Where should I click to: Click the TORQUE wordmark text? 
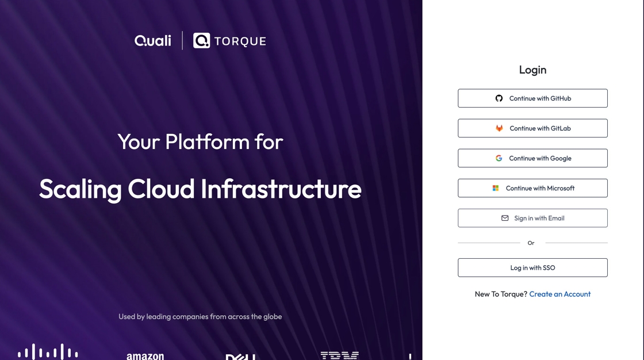tap(240, 41)
